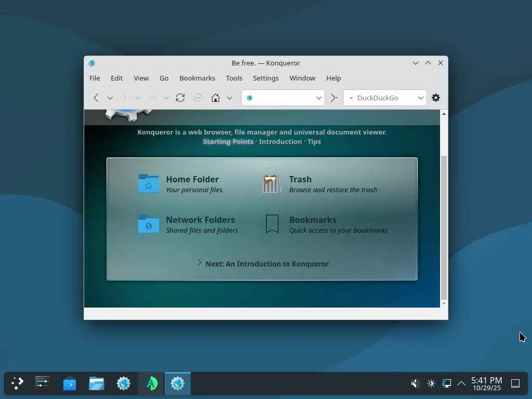The width and height of the screenshot is (532, 399).
Task: Open the Network Folders link
Action: coord(201,220)
